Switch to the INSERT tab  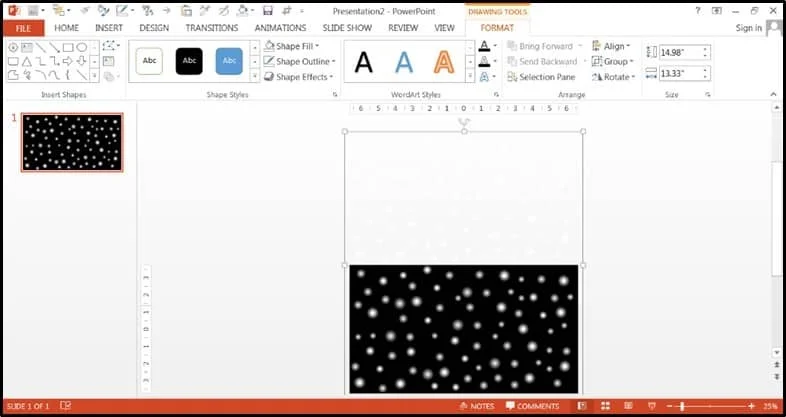point(109,28)
